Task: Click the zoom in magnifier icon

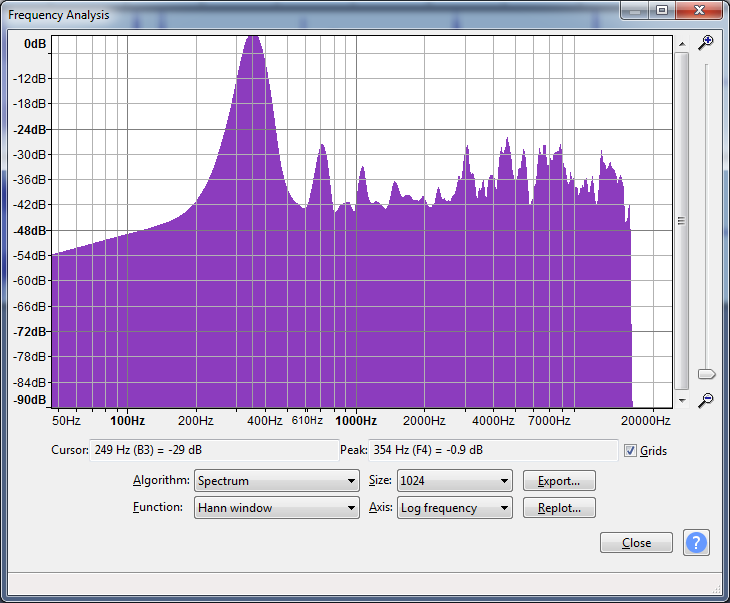Action: [x=706, y=42]
